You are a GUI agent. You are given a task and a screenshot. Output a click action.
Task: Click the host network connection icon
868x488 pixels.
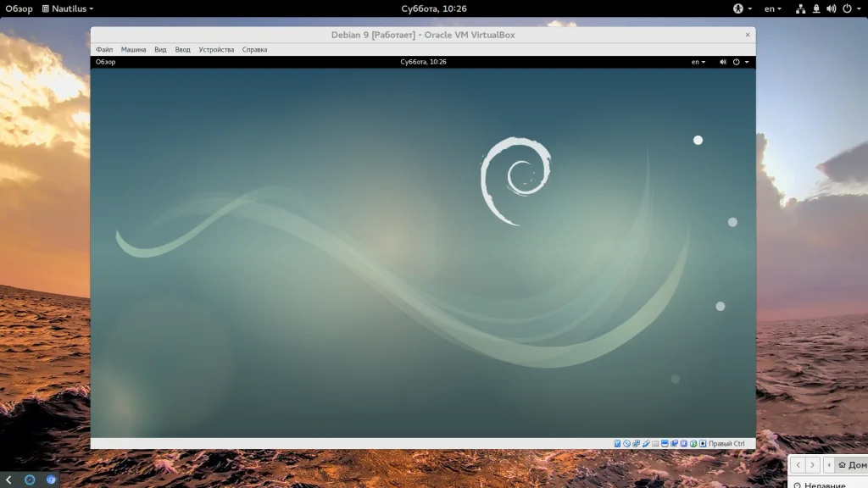point(801,8)
